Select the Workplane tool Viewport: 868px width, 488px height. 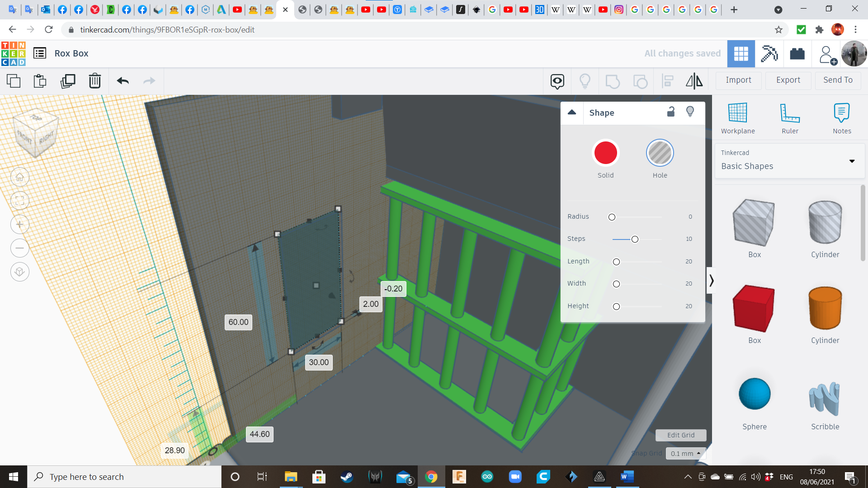[x=738, y=118]
